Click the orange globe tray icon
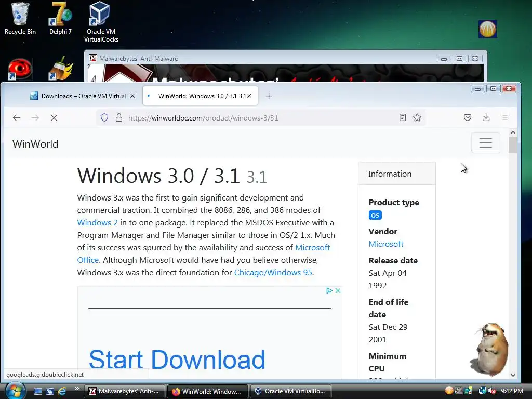The width and height of the screenshot is (532, 399). [x=449, y=391]
